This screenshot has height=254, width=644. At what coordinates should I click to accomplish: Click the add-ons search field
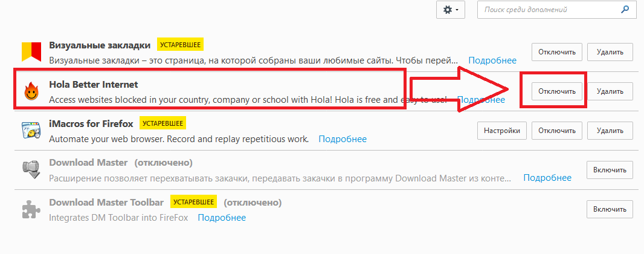coord(556,10)
